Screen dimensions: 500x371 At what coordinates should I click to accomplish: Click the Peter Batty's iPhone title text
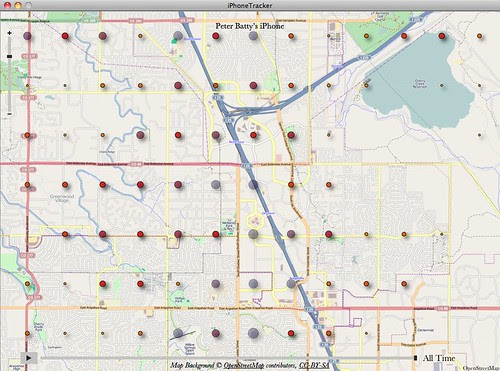tap(250, 26)
